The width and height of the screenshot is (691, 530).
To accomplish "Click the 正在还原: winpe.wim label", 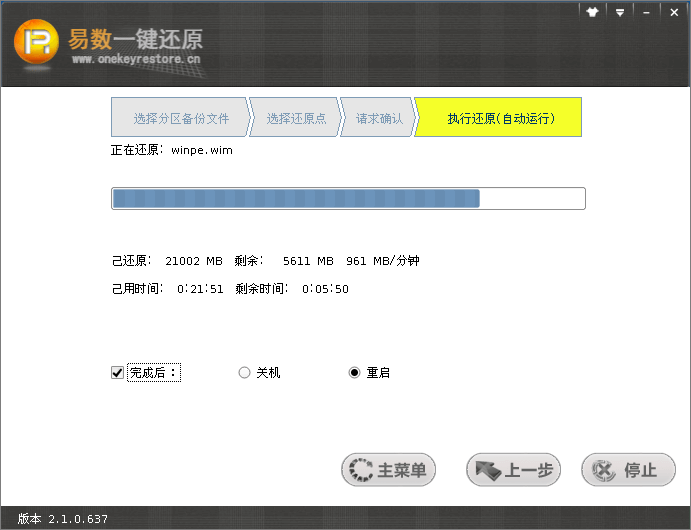I will click(171, 150).
